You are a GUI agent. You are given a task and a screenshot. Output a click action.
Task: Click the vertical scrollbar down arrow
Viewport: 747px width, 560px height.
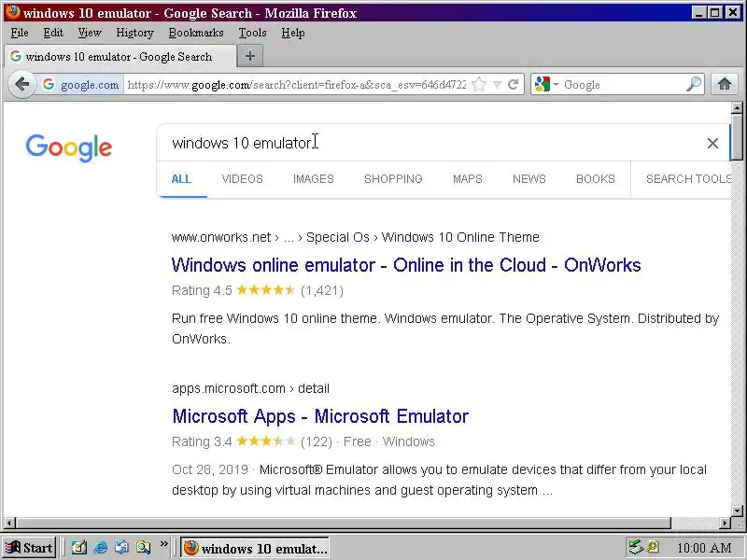tap(737, 511)
